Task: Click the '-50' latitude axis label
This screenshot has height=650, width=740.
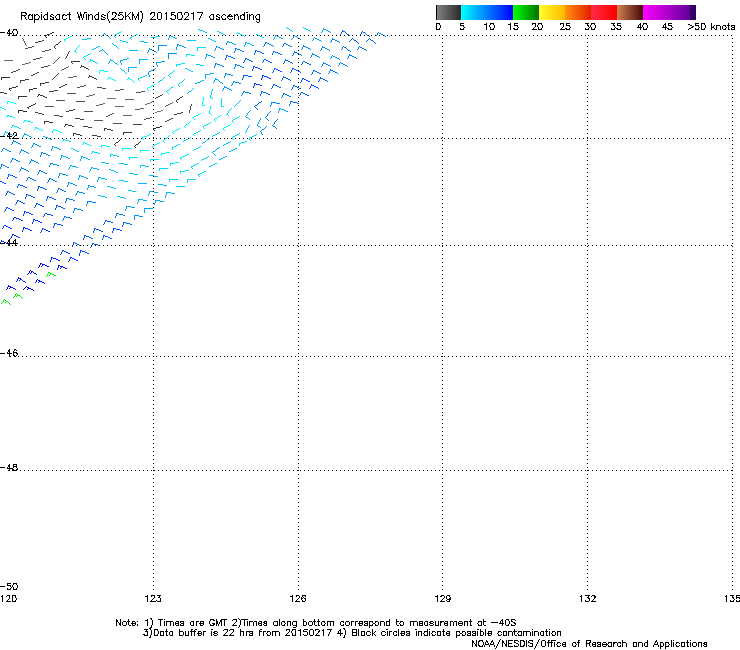Action: point(9,586)
